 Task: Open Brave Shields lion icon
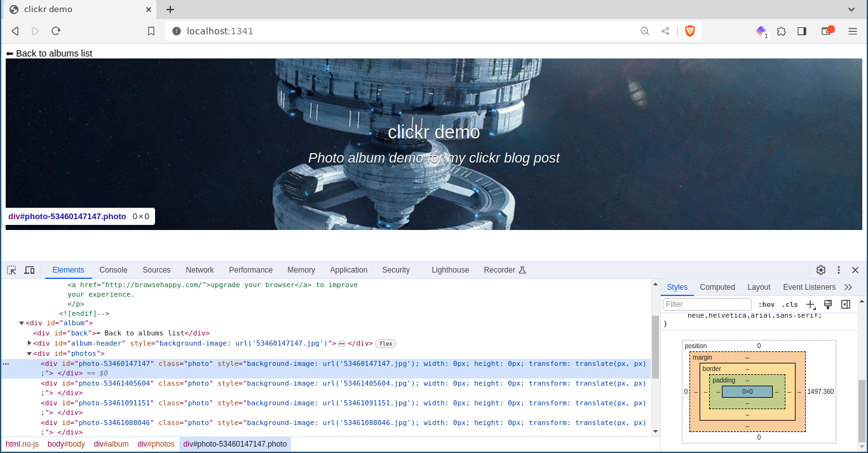pos(690,31)
